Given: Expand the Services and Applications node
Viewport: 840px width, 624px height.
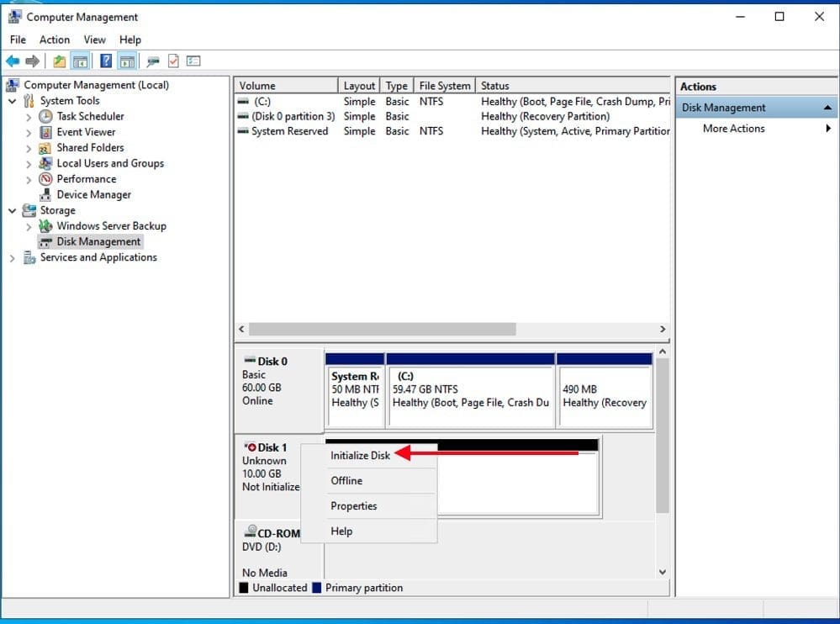Looking at the screenshot, I should tap(13, 258).
